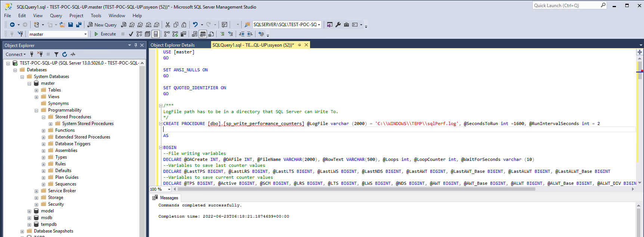Toggle Include Live Query Statistics
Image resolution: width=644 pixels, height=237 pixels.
point(175,34)
